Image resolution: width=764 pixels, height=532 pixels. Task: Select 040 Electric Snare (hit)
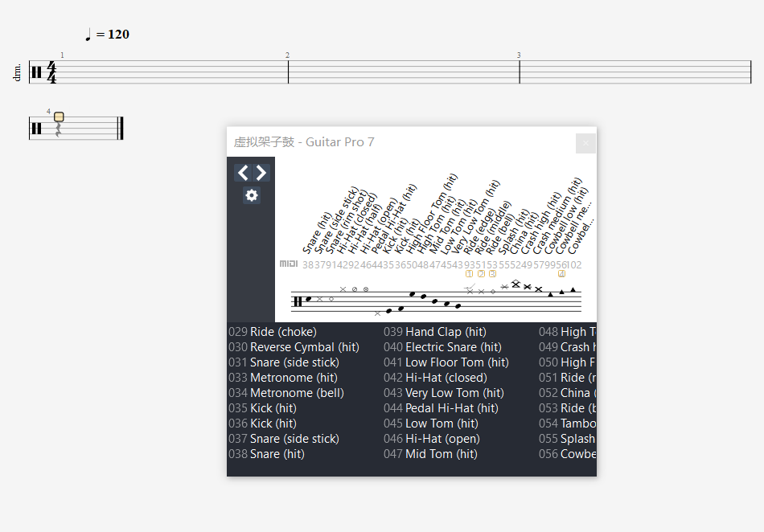pyautogui.click(x=442, y=347)
